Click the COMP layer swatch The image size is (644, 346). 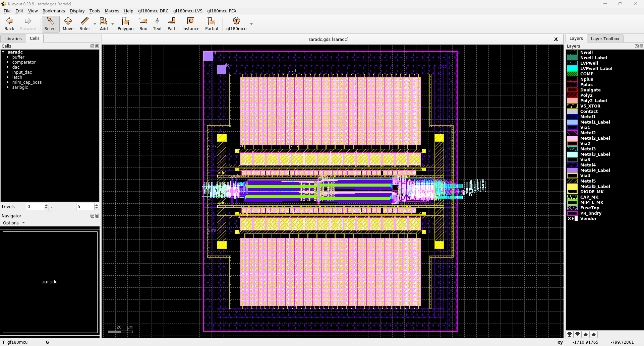click(x=572, y=74)
